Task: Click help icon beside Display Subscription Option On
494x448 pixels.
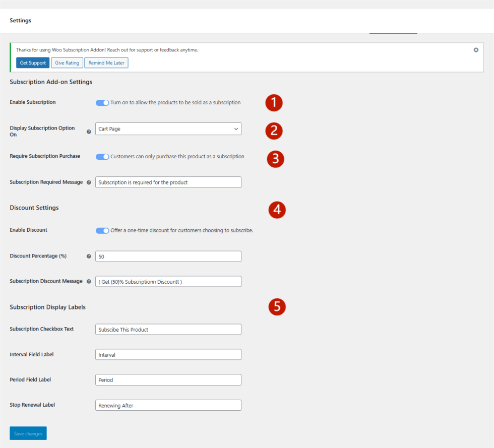Action: tap(89, 132)
